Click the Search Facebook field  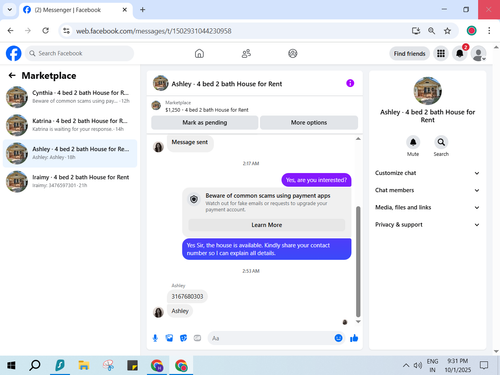click(79, 53)
